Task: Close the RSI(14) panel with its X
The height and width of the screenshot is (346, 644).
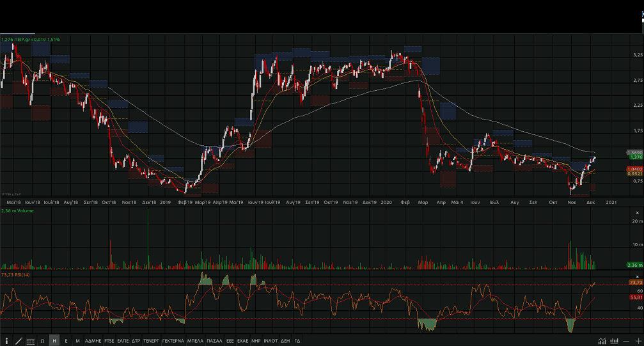Action: pyautogui.click(x=637, y=276)
